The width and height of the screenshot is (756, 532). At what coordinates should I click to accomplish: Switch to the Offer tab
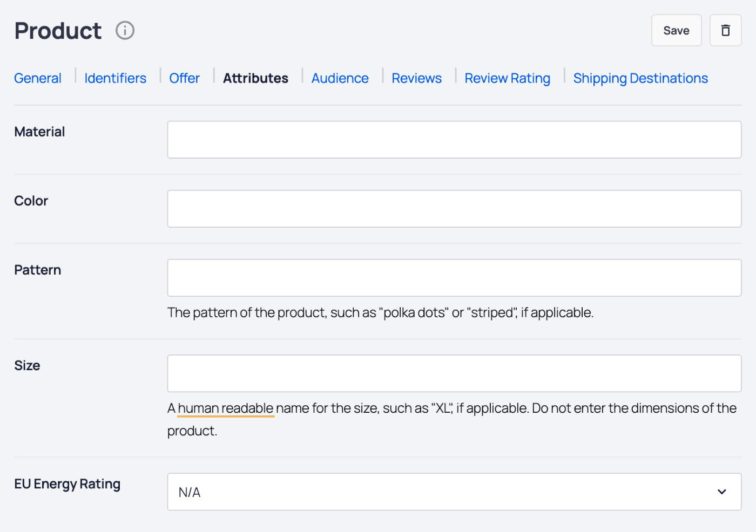(x=184, y=78)
